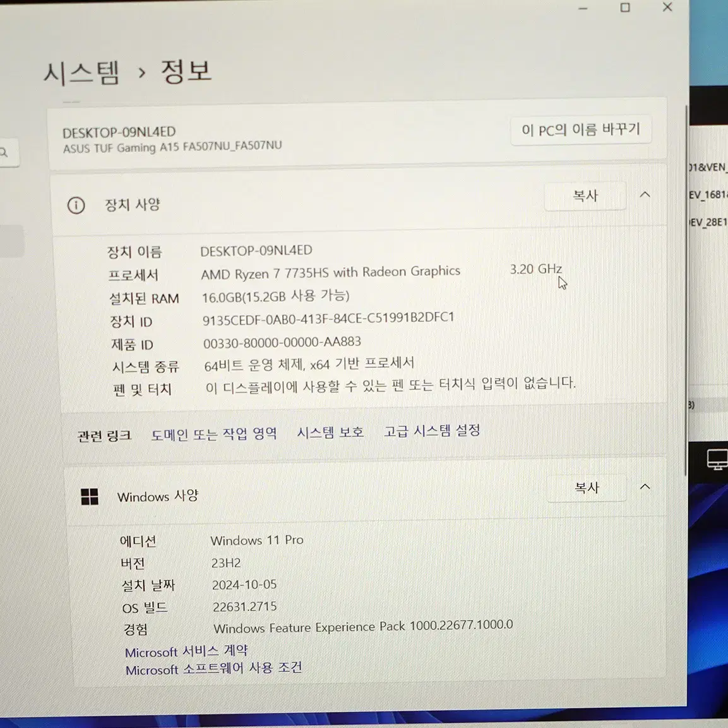Select the 펜 및 터치 description text

tap(390, 385)
